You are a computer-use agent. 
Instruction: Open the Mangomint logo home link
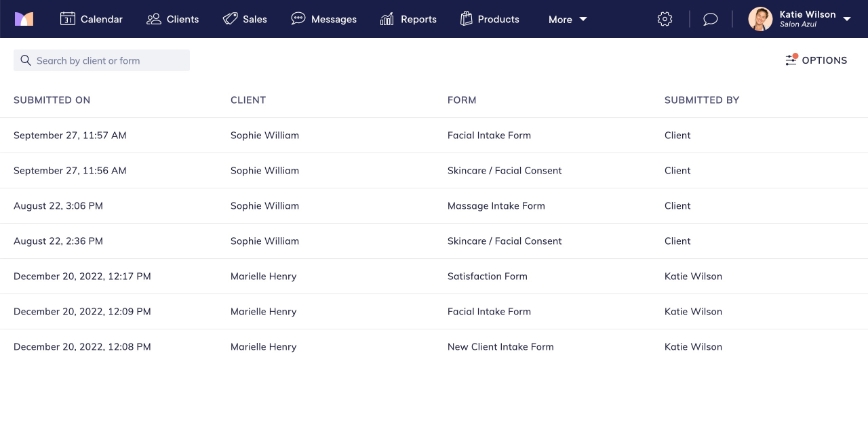pyautogui.click(x=24, y=19)
